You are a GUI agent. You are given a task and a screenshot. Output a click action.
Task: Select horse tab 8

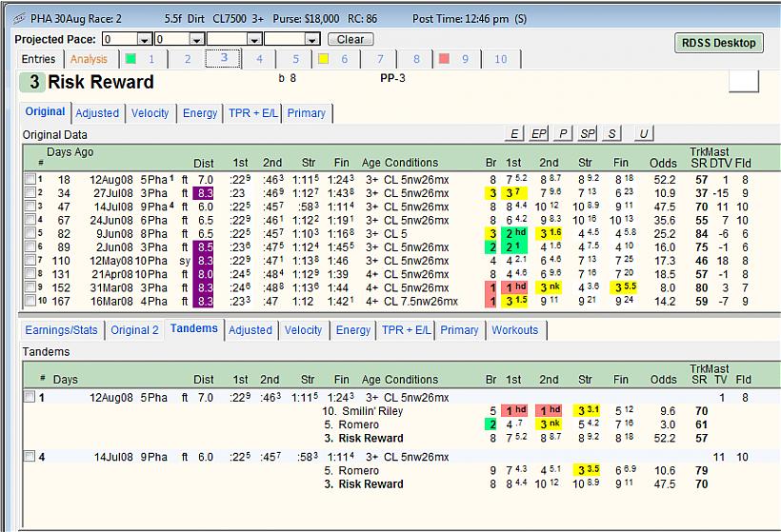[x=416, y=59]
